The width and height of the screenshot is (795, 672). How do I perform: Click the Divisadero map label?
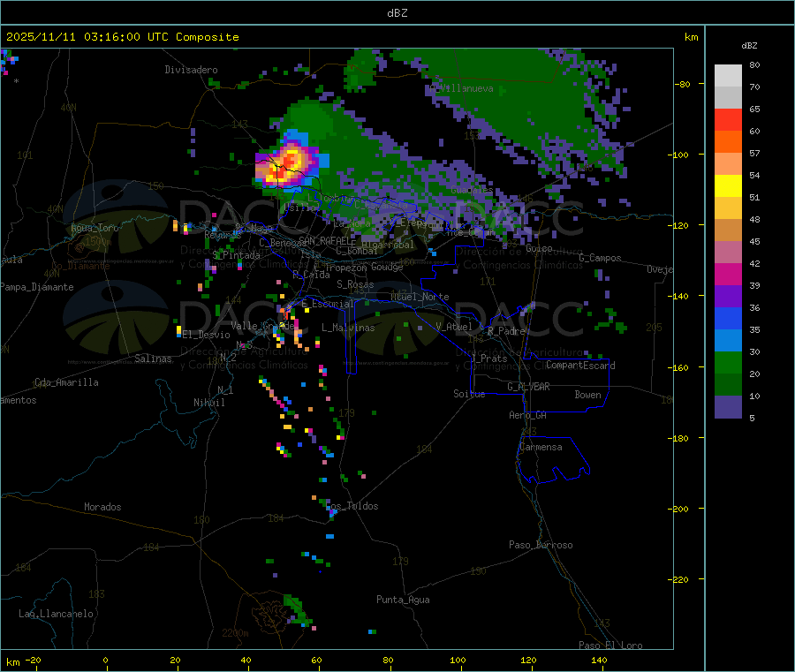click(x=191, y=70)
